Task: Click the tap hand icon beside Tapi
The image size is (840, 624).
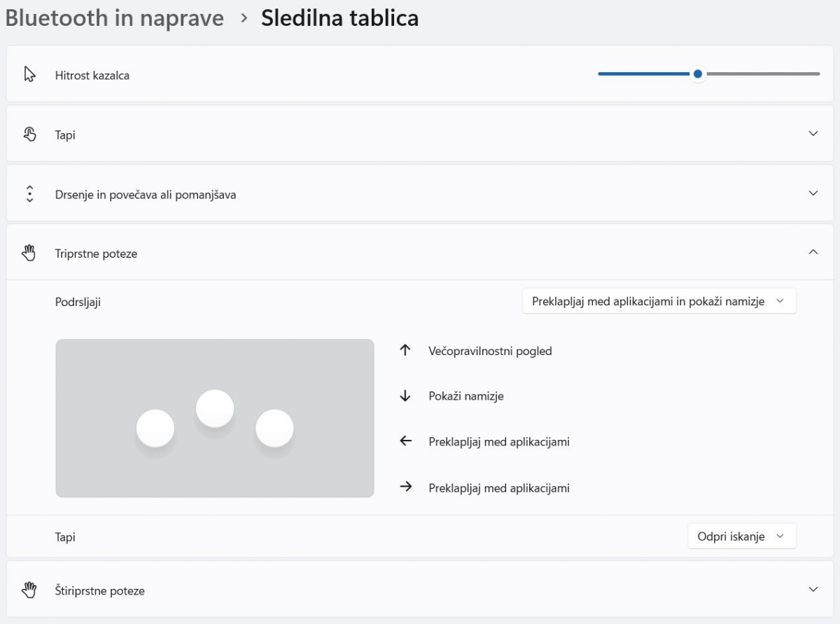Action: tap(29, 134)
